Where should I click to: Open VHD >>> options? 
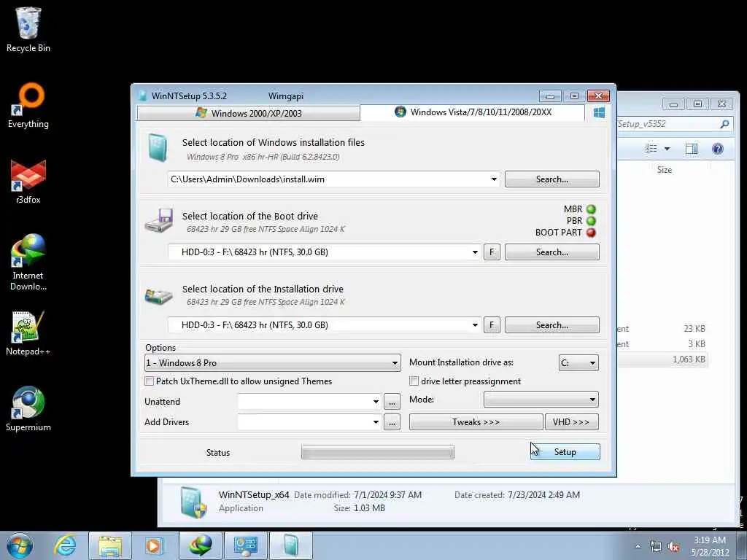point(572,422)
